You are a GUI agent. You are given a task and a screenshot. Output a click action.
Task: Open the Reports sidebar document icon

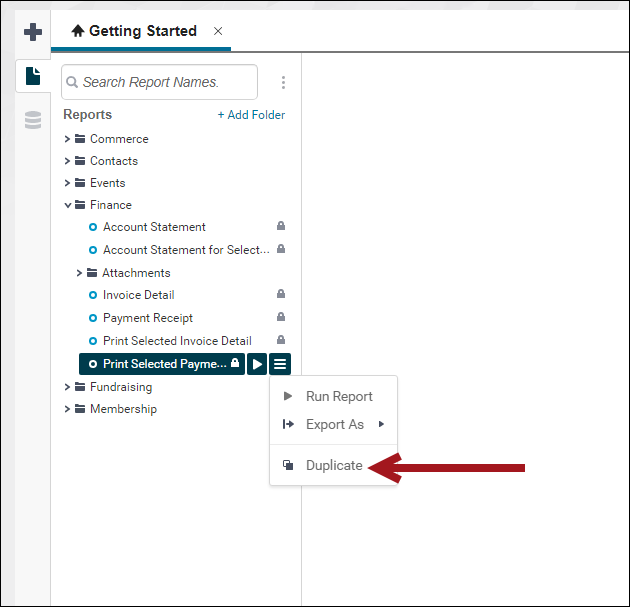33,76
